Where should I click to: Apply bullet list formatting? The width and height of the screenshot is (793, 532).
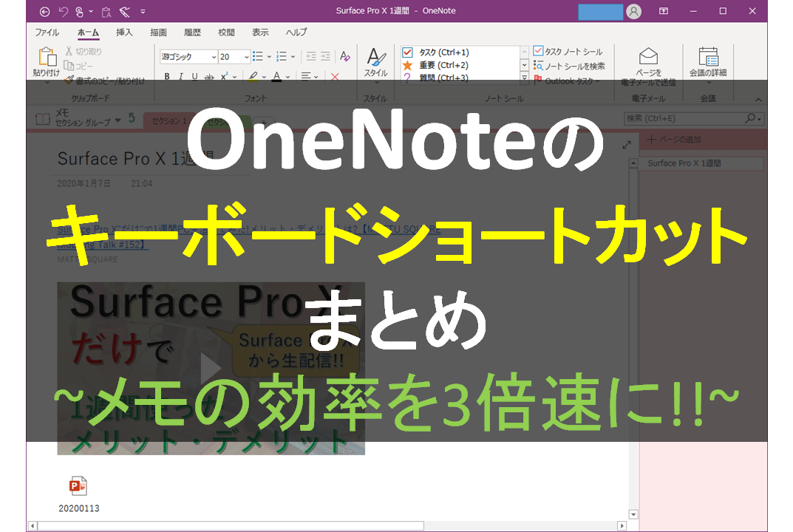click(257, 57)
